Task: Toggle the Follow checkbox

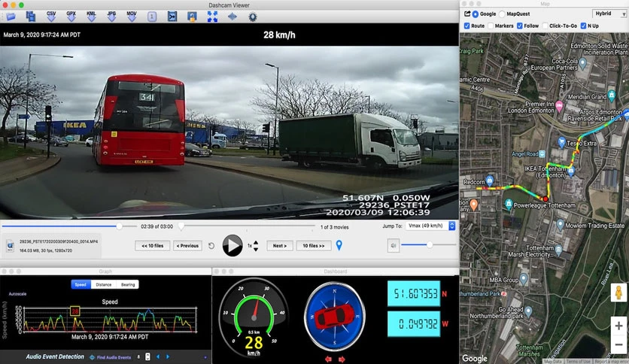Action: tap(519, 26)
